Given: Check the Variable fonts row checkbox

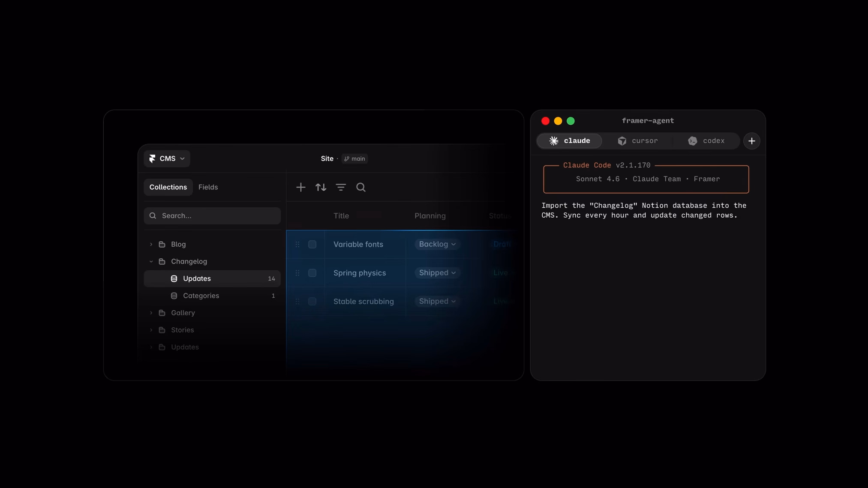Looking at the screenshot, I should [x=312, y=244].
